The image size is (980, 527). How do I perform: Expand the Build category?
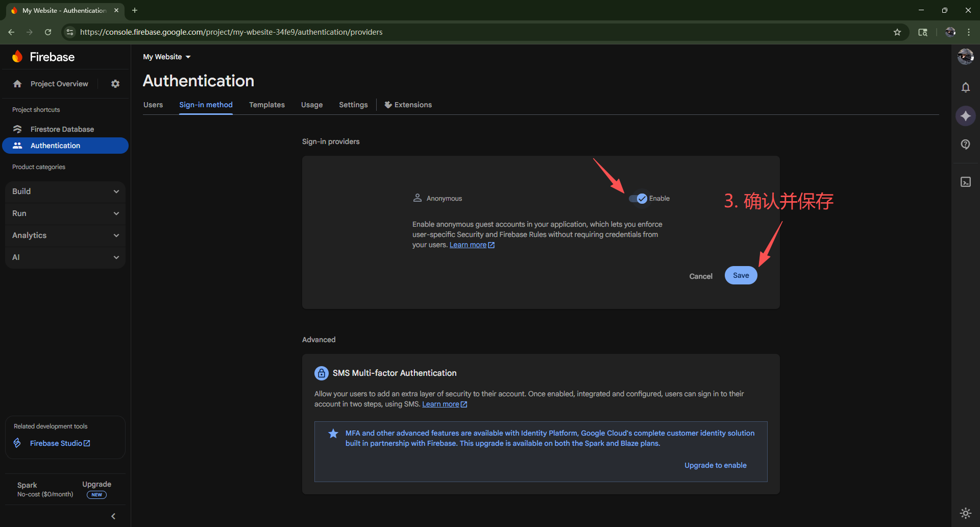[65, 191]
